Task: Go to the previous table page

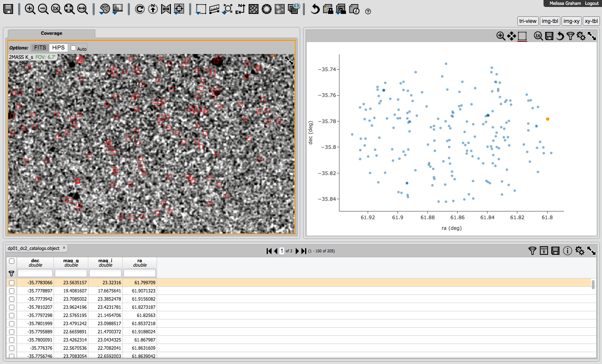Action: click(x=276, y=251)
